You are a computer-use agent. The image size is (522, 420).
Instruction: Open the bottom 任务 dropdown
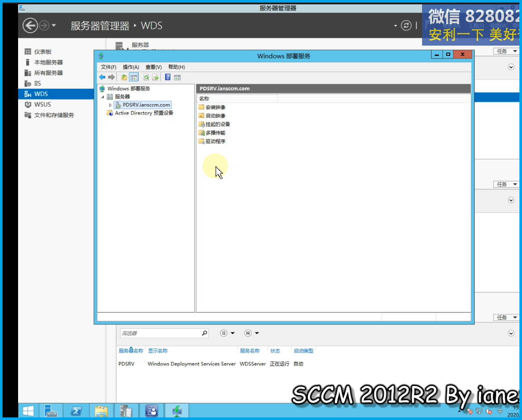[x=506, y=317]
